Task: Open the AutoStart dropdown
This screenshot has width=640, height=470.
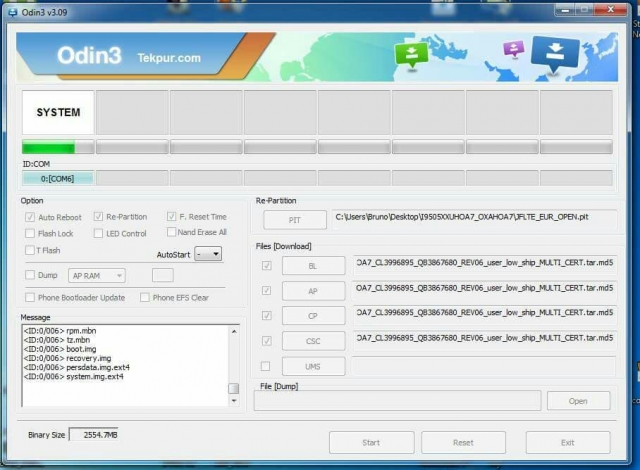Action: click(208, 254)
